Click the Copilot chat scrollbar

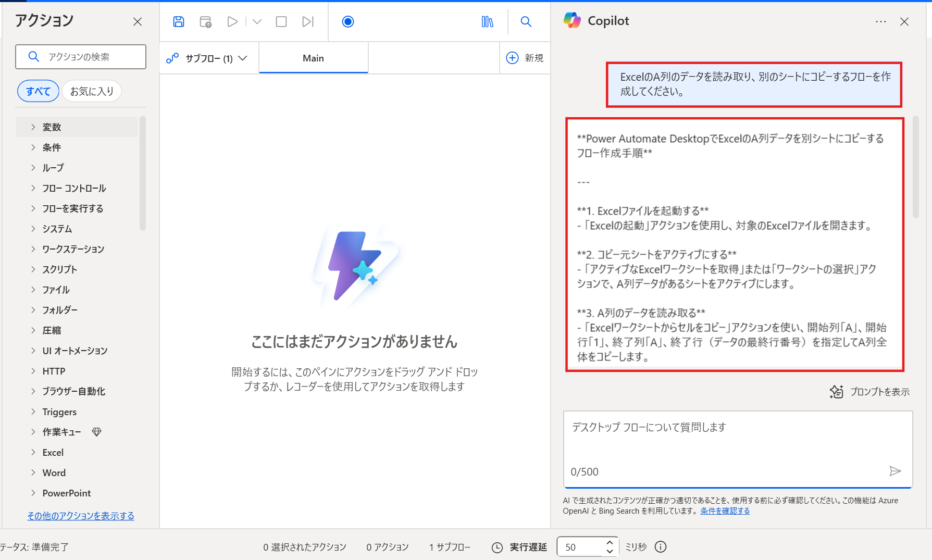[916, 167]
